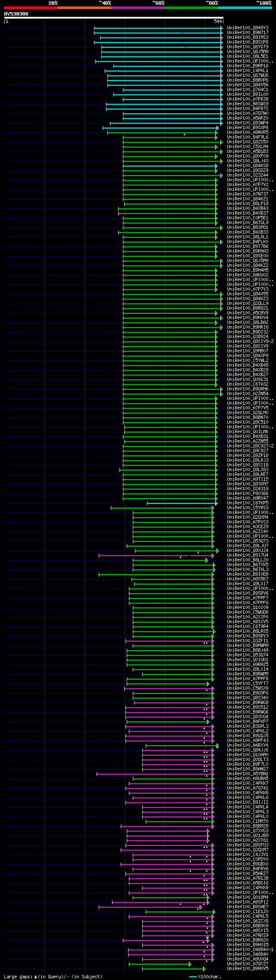This screenshot has height=980, width=276.
Task: Open the UniRef100_Q3ZFI1 hit
Action: (248, 641)
